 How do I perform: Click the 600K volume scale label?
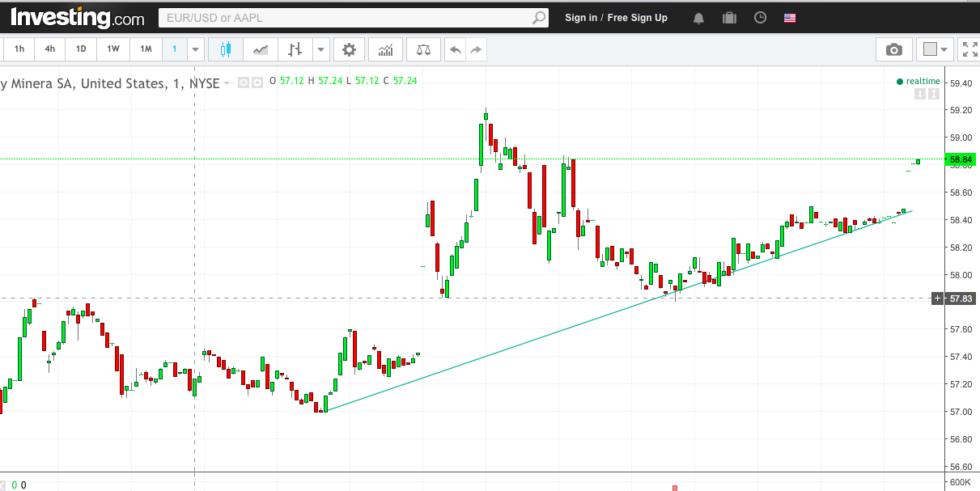click(961, 482)
